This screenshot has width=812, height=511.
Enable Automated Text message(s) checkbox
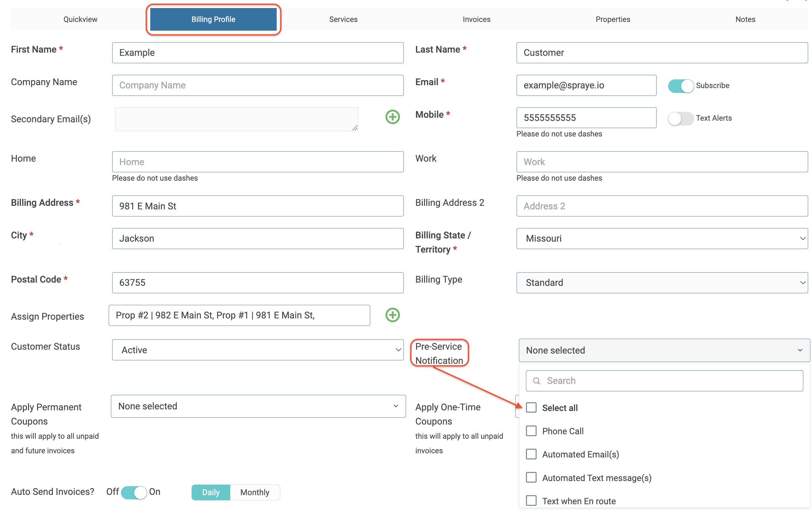point(531,477)
